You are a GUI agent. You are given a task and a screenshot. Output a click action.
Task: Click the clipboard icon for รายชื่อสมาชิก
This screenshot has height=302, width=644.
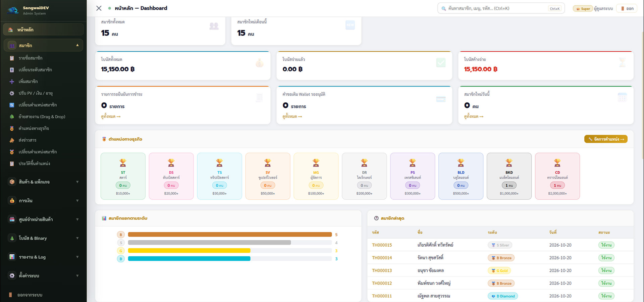click(x=12, y=58)
